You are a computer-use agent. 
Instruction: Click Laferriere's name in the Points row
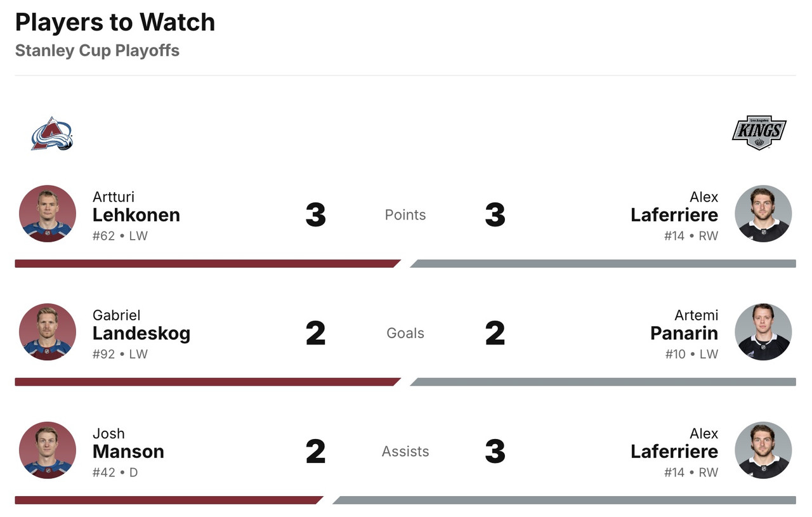coord(674,215)
